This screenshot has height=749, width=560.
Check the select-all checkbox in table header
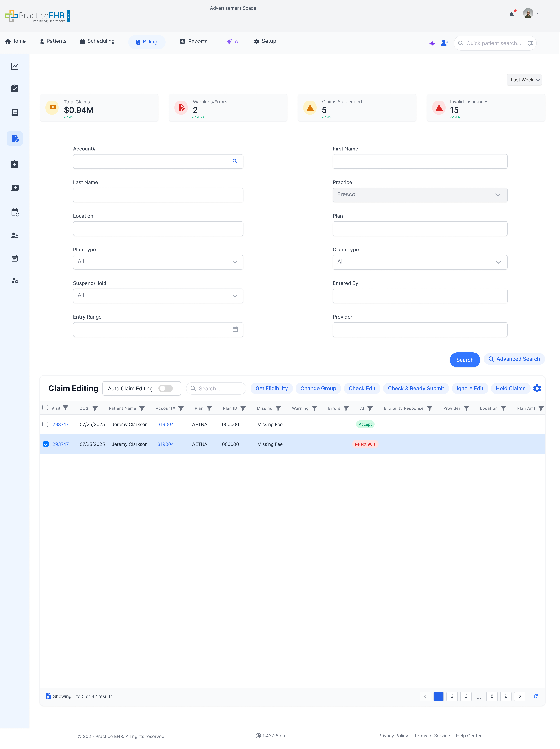[x=45, y=408]
